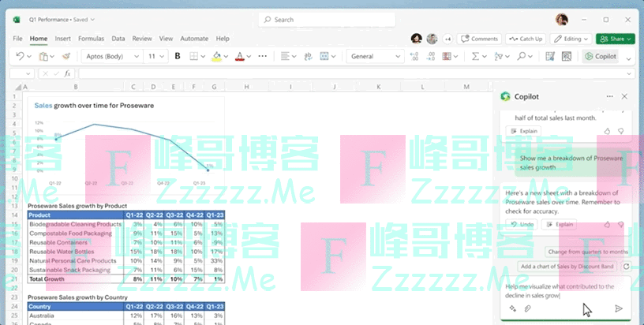Open the File menu
Image resolution: width=644 pixels, height=325 pixels.
click(x=17, y=39)
